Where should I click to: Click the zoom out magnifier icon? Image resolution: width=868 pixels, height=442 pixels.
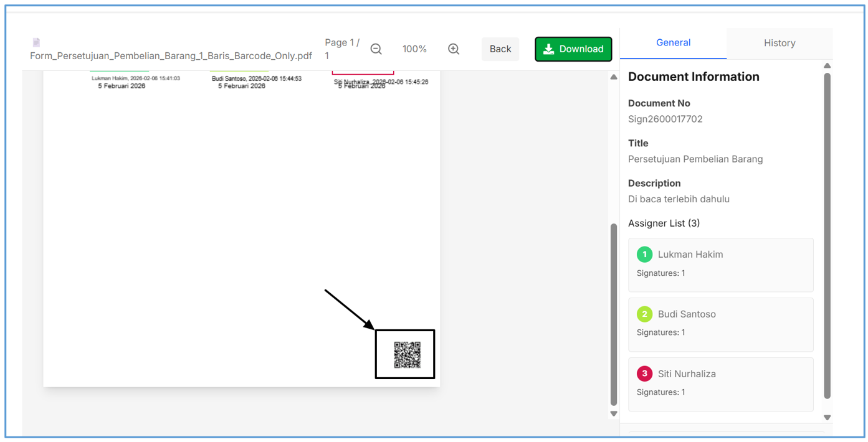(x=376, y=49)
